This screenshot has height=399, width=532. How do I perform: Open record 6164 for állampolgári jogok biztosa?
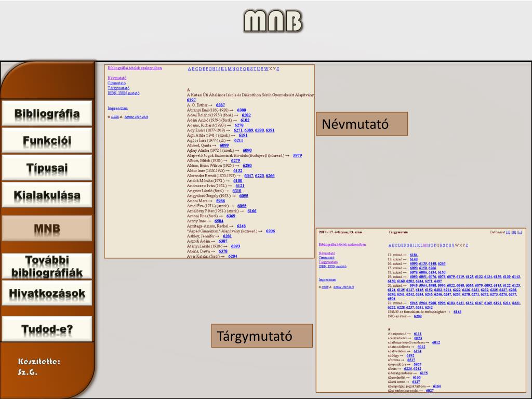(436, 386)
